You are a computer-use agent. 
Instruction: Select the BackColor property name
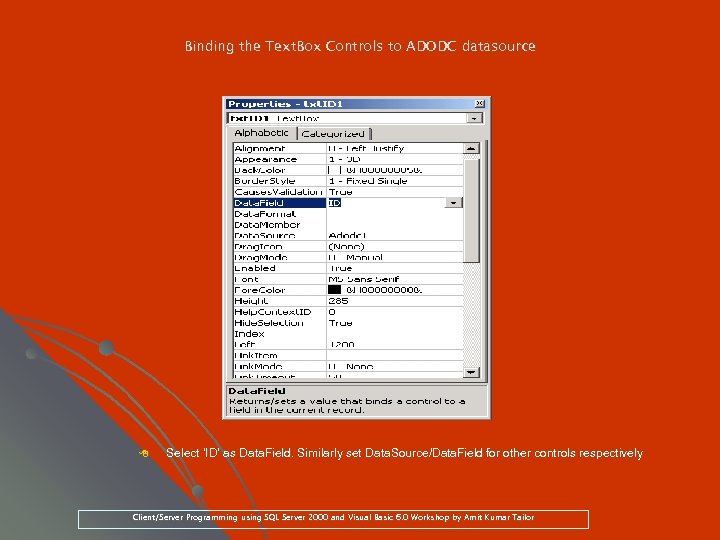(x=260, y=170)
